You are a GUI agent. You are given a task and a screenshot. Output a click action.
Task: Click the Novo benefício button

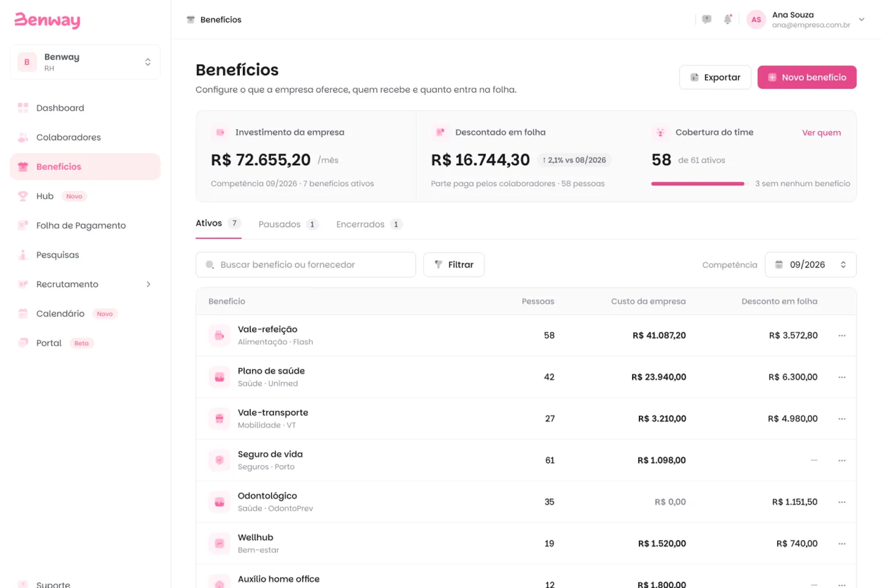click(x=807, y=77)
